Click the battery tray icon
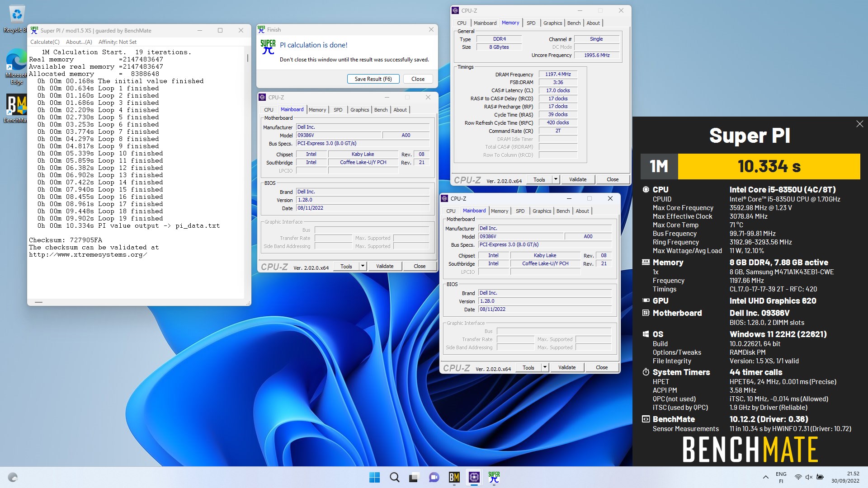868x488 pixels. [x=820, y=477]
